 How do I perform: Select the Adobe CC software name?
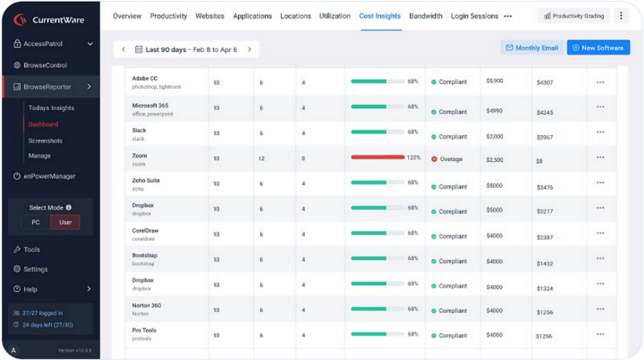click(x=144, y=78)
